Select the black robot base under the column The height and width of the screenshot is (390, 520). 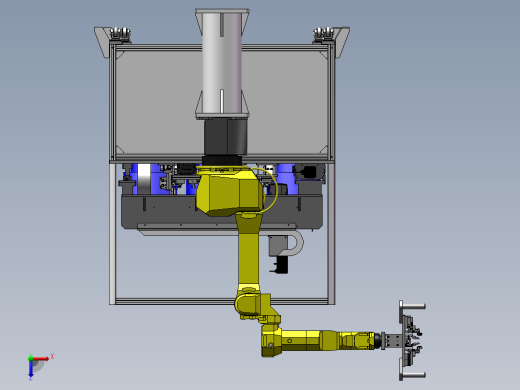[x=225, y=138]
